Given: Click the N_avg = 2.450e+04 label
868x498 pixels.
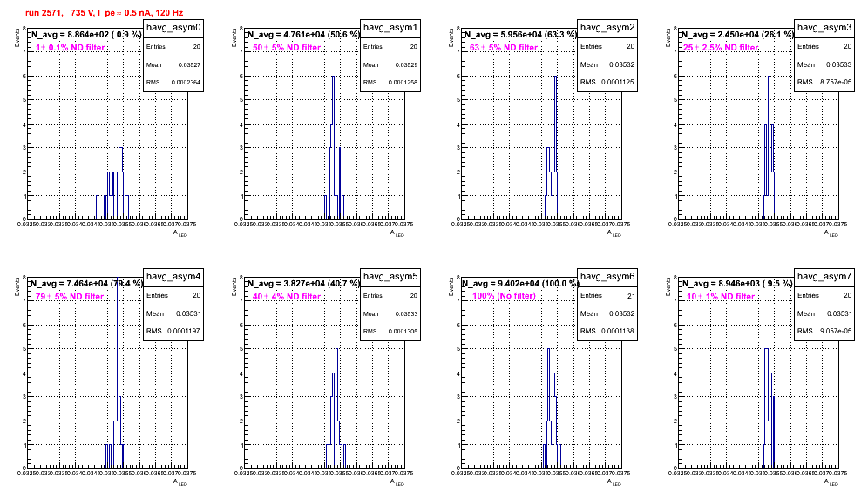Looking at the screenshot, I should click(x=736, y=34).
